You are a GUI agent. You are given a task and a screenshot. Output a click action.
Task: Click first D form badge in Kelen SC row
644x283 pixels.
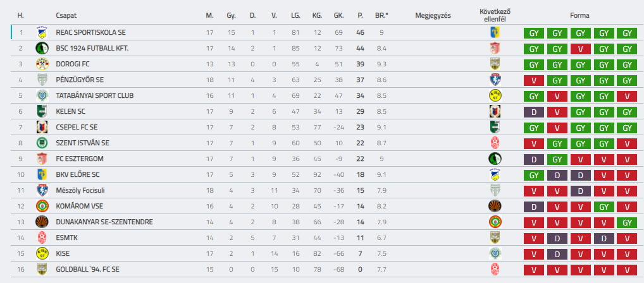(x=533, y=112)
